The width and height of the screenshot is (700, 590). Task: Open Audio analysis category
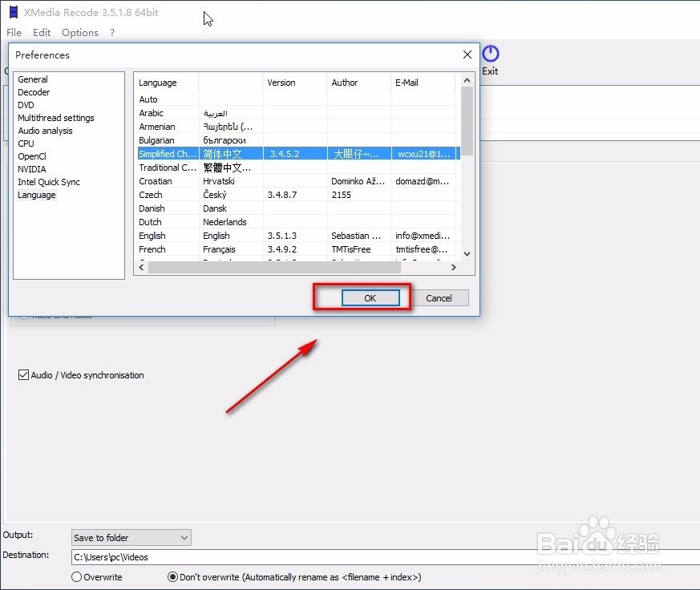[45, 131]
